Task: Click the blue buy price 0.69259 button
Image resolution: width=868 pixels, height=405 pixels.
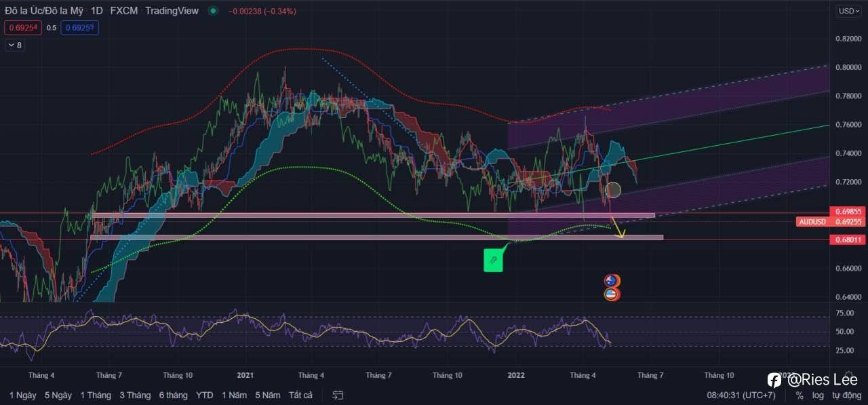Action: click(80, 28)
